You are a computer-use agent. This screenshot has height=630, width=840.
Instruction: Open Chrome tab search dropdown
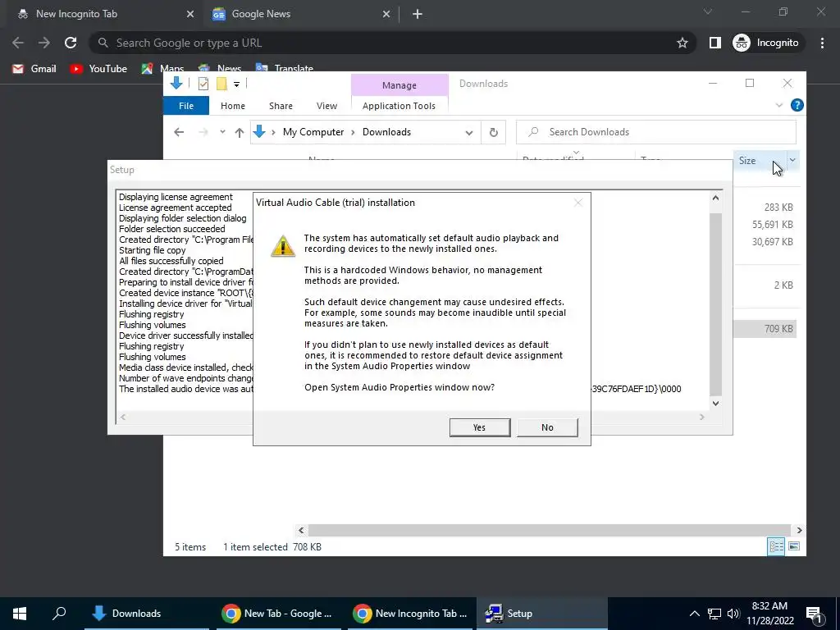(708, 11)
